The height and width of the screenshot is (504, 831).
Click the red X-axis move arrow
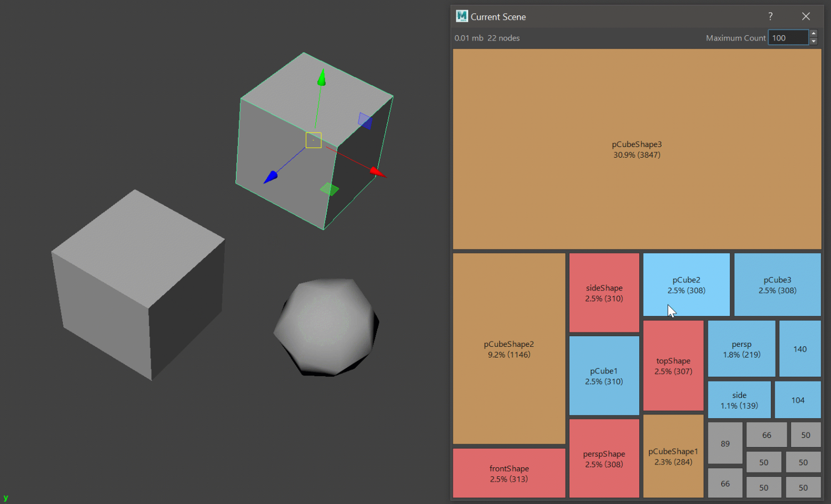pyautogui.click(x=378, y=172)
